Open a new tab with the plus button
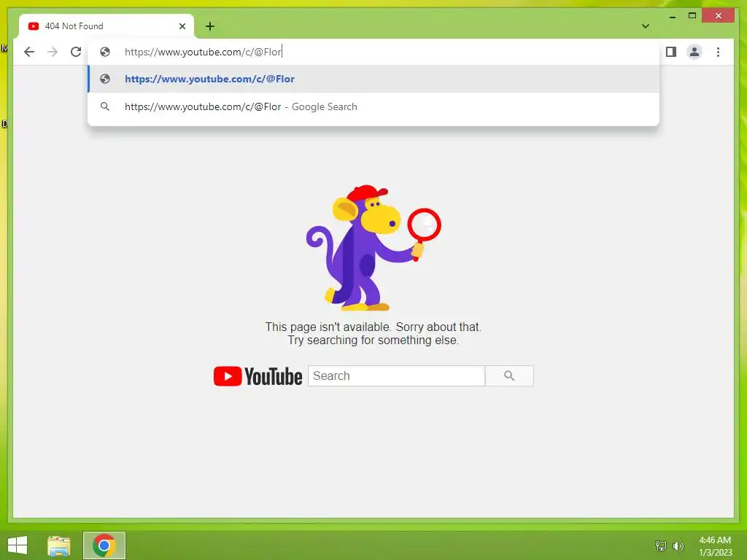 [x=210, y=26]
